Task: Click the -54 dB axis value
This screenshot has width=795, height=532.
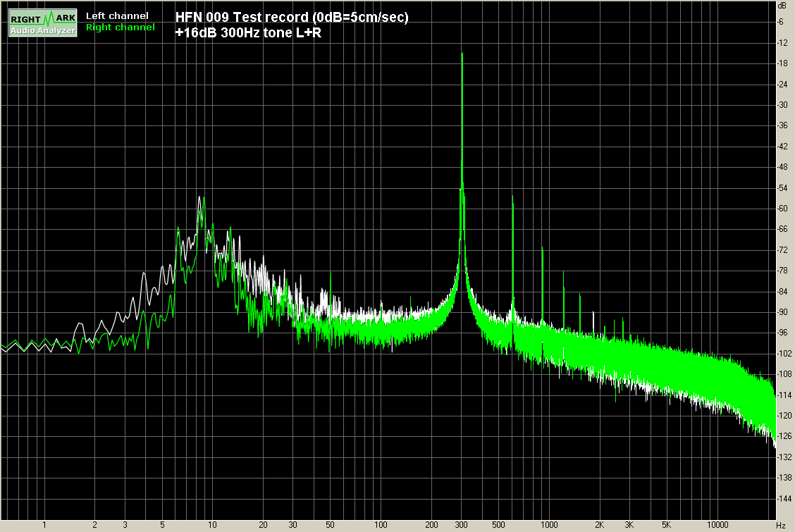Action: pos(782,188)
